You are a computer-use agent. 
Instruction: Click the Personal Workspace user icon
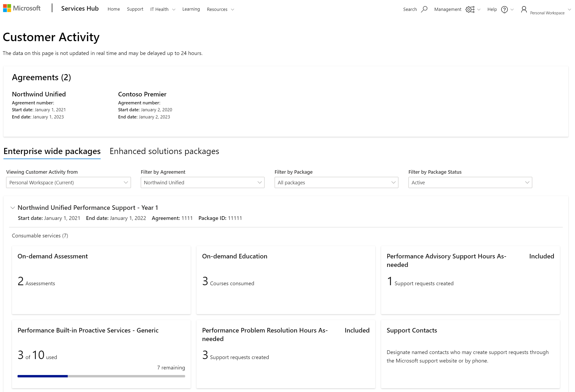coord(524,9)
